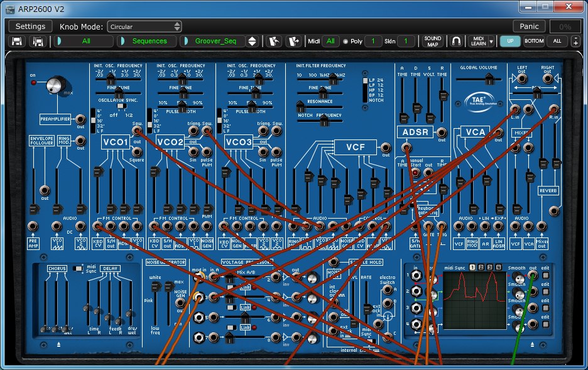The height and width of the screenshot is (370, 588).
Task: Click the LEFT out jack
Action: [522, 79]
